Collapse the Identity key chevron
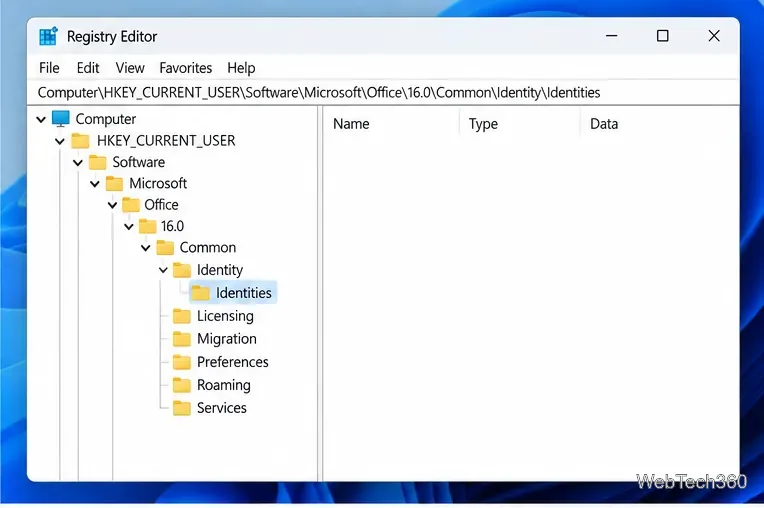764x508 pixels. 163,270
